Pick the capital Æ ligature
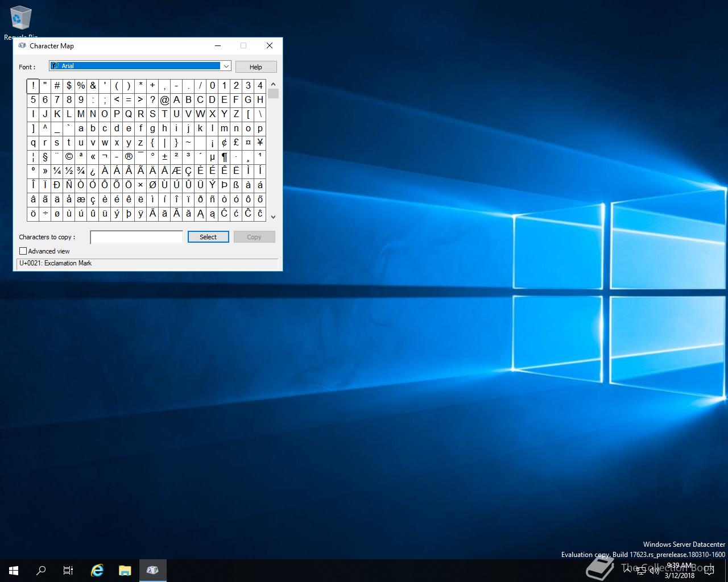 tap(176, 171)
